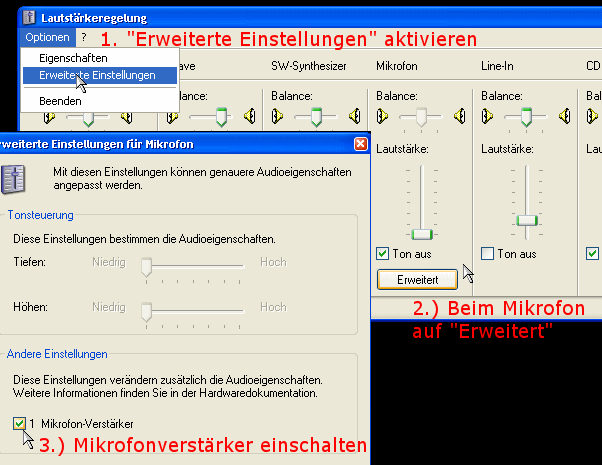Click the Mikrofon Lautstärke slider handle

(421, 233)
